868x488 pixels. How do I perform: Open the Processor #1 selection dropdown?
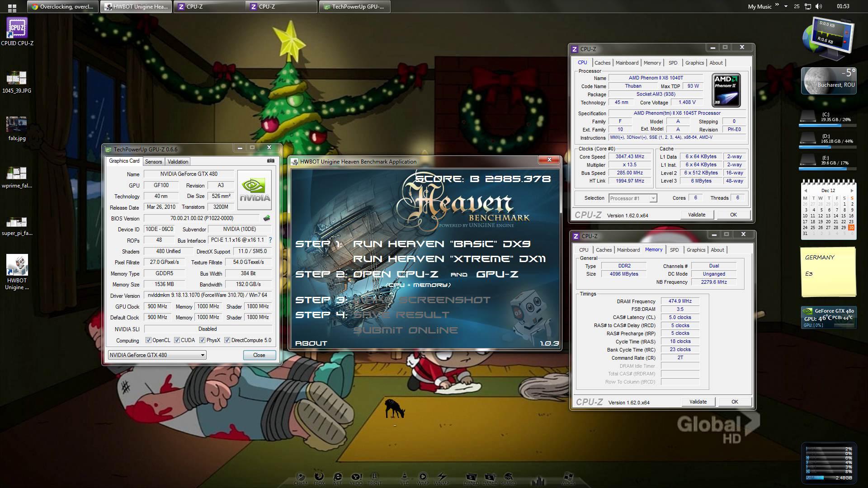point(632,198)
